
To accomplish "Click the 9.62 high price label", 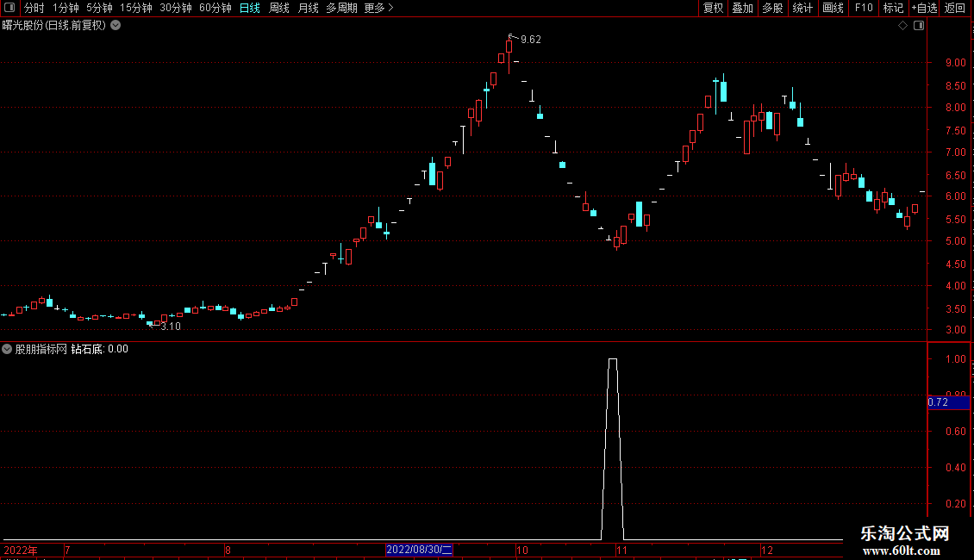I will [530, 40].
